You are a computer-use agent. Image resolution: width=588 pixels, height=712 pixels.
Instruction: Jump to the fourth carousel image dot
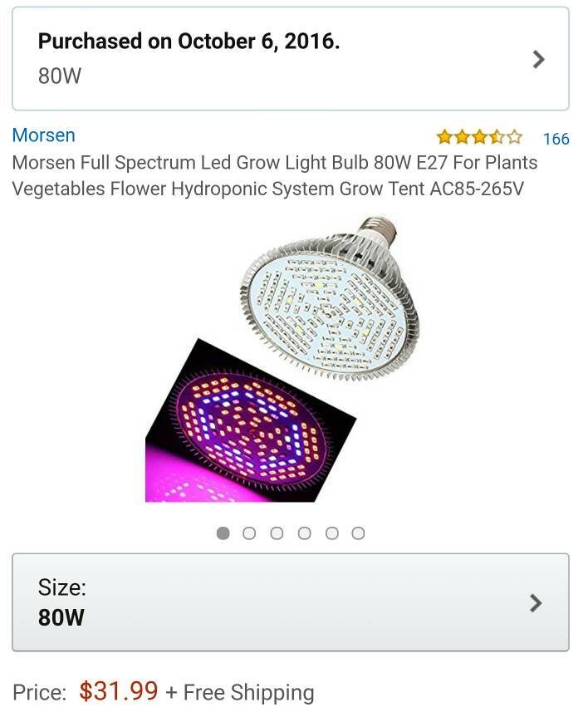pos(304,533)
